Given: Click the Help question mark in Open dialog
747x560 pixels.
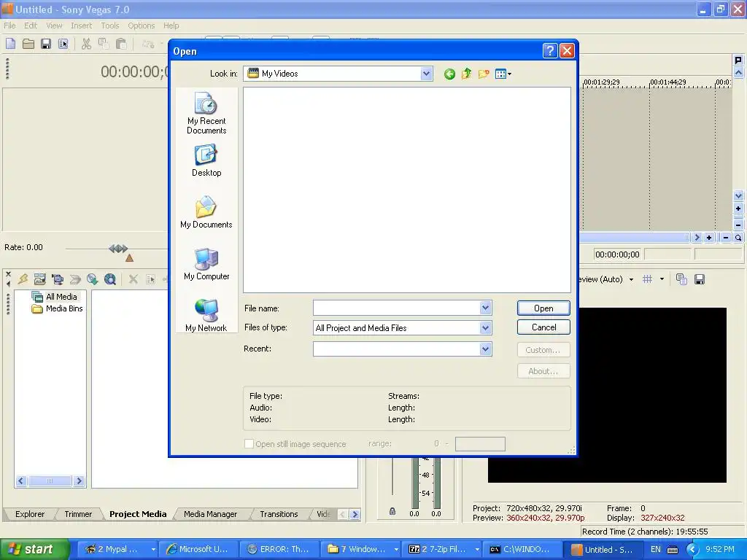Looking at the screenshot, I should 550,50.
